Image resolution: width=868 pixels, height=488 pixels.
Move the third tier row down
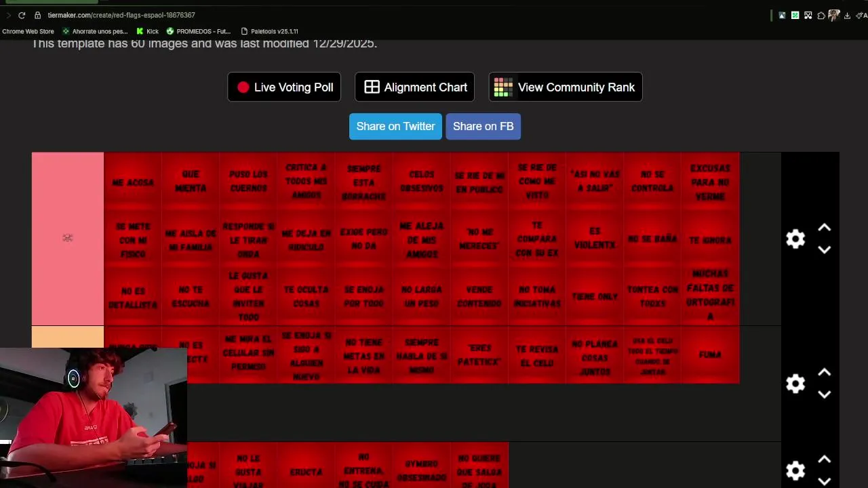click(824, 481)
